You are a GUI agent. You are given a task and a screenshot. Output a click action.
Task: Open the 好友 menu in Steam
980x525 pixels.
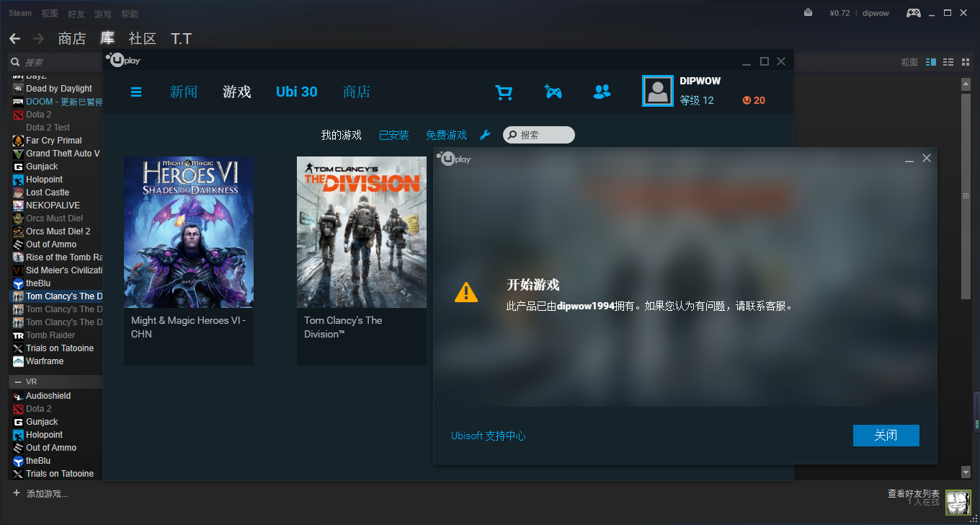point(76,13)
